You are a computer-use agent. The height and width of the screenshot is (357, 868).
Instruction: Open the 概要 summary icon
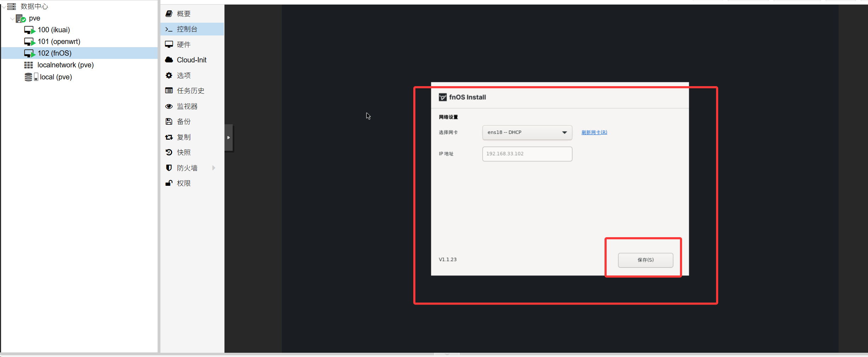coord(169,14)
